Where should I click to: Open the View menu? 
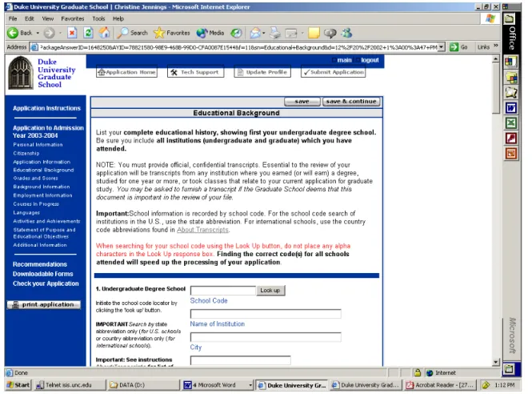[x=47, y=18]
